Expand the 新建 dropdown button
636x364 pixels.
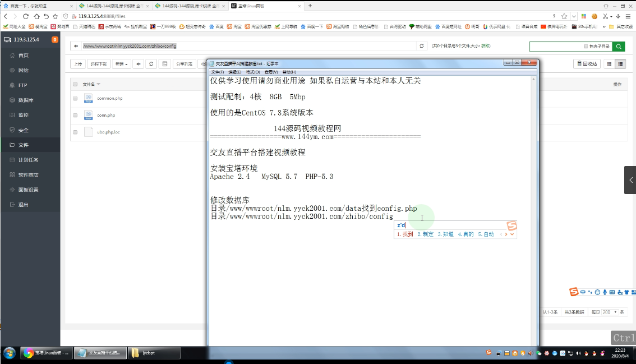tap(121, 64)
